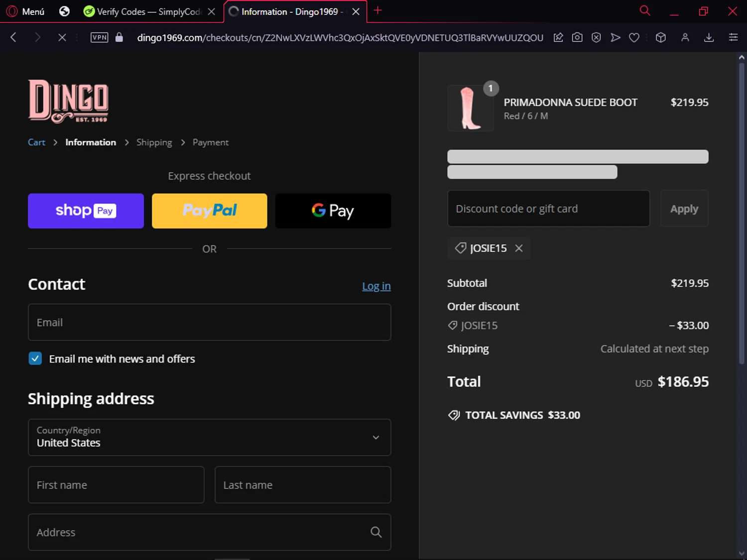Click the scrollbar down arrow
The image size is (747, 560).
(742, 554)
